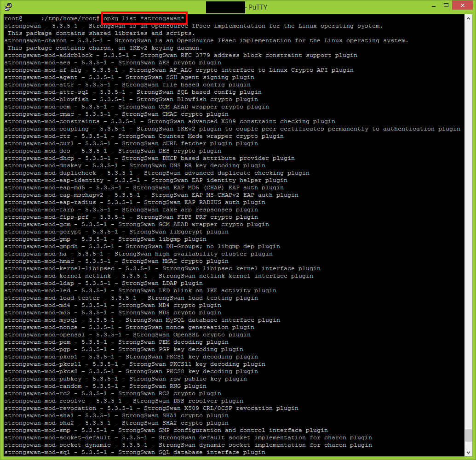Click the strongswan-mod-openssl line

[127, 335]
